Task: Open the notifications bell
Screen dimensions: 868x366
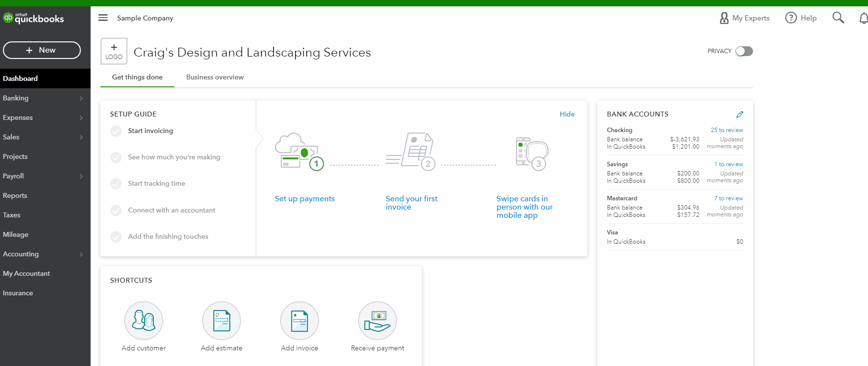Action: click(863, 18)
